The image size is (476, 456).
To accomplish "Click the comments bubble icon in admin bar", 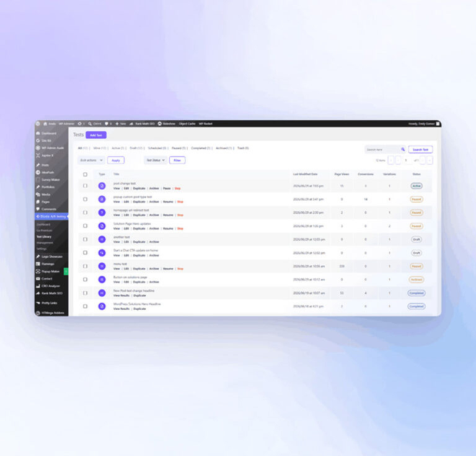I will coord(107,124).
